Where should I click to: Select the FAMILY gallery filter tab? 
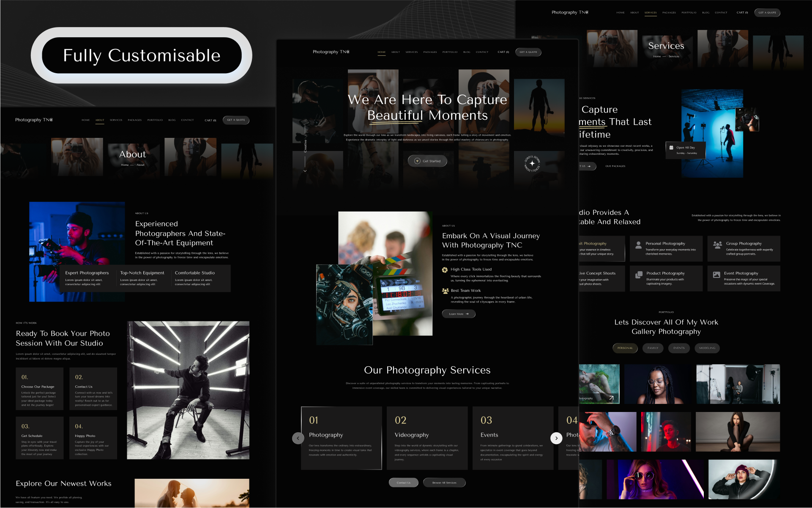click(653, 348)
